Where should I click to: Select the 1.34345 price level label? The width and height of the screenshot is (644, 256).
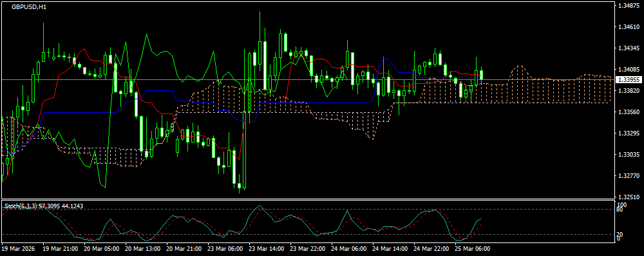coord(629,48)
